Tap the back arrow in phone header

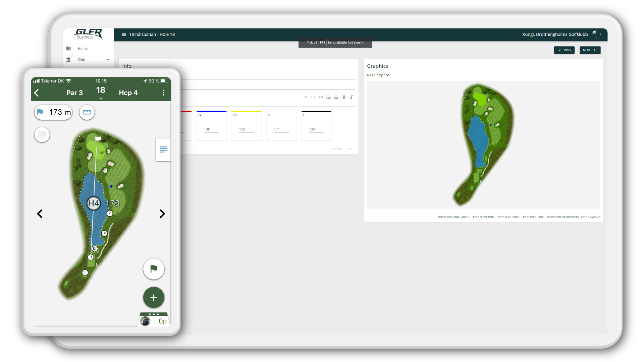(37, 93)
